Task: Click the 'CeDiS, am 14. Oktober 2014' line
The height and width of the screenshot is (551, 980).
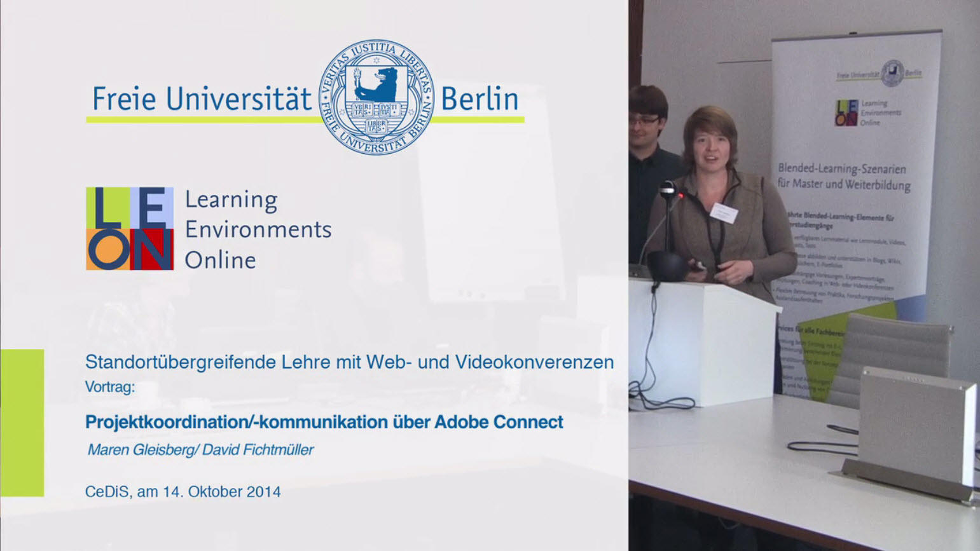Action: (x=183, y=492)
